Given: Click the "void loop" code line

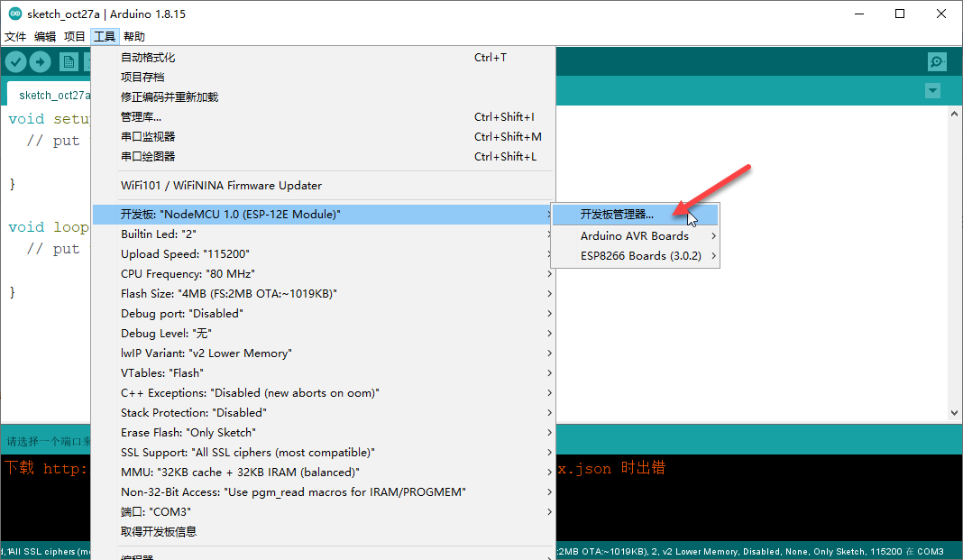Looking at the screenshot, I should click(x=49, y=226).
